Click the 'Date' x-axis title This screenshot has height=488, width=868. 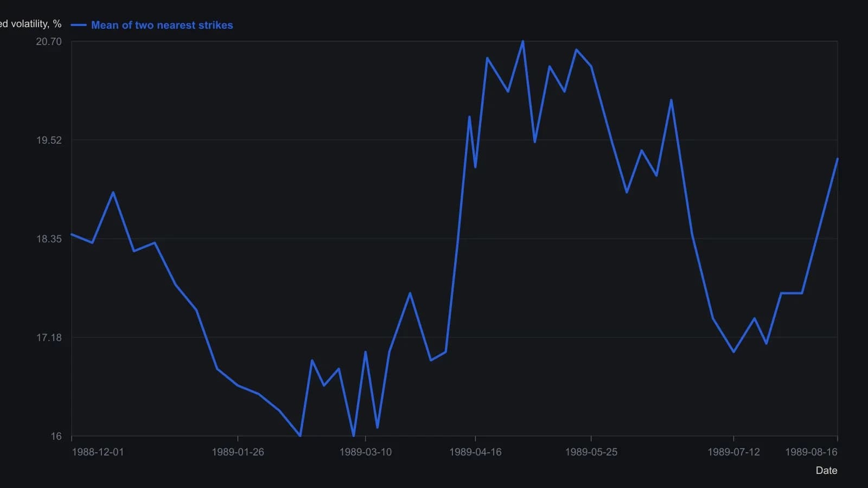coord(826,470)
